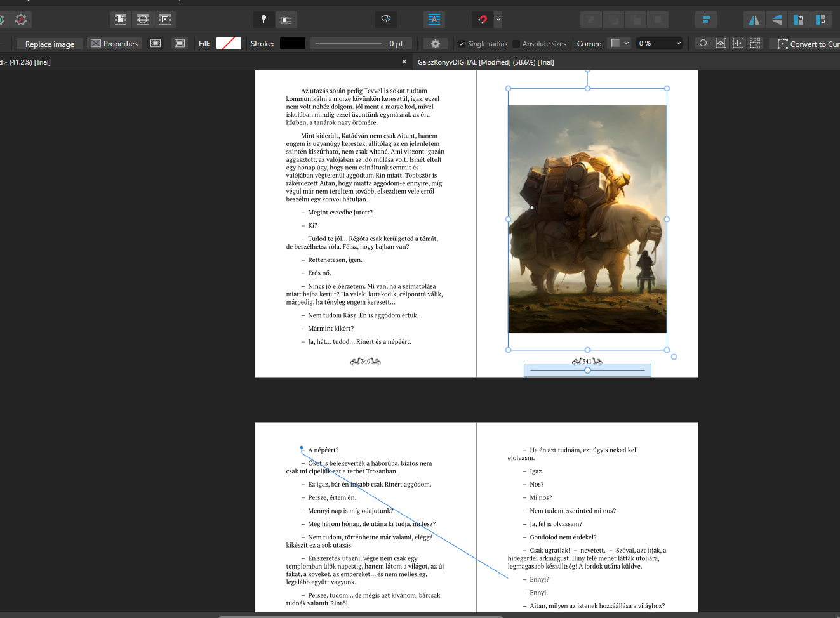The image size is (840, 618).
Task: Click the second disabled arrange order icon
Action: click(x=613, y=20)
